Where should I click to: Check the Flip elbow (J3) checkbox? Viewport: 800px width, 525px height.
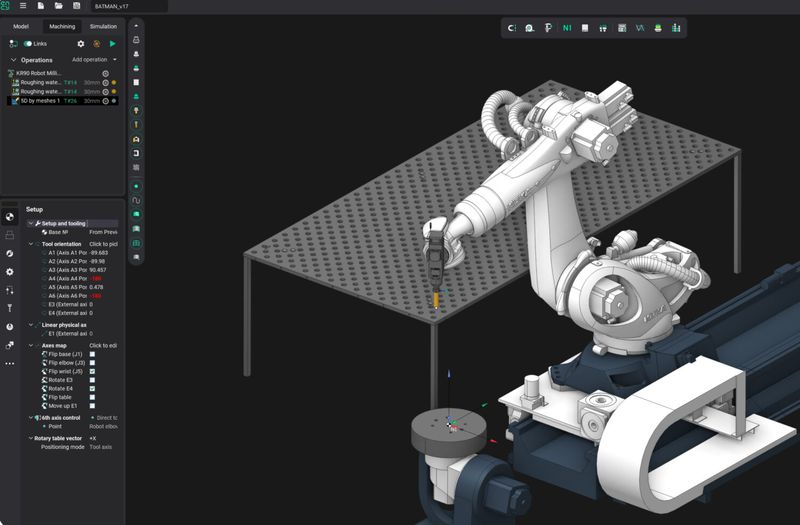pos(92,363)
